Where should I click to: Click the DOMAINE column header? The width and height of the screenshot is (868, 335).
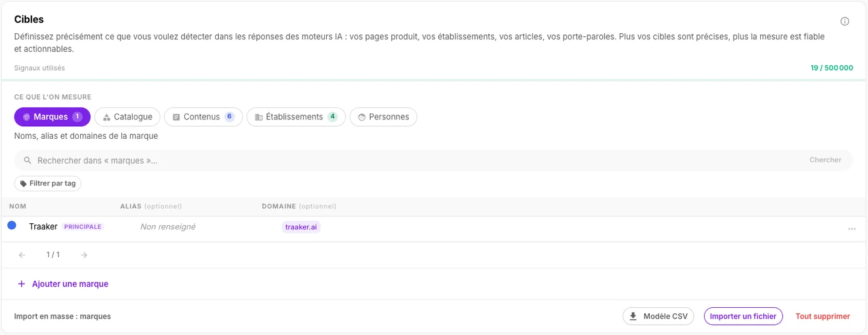coord(299,206)
